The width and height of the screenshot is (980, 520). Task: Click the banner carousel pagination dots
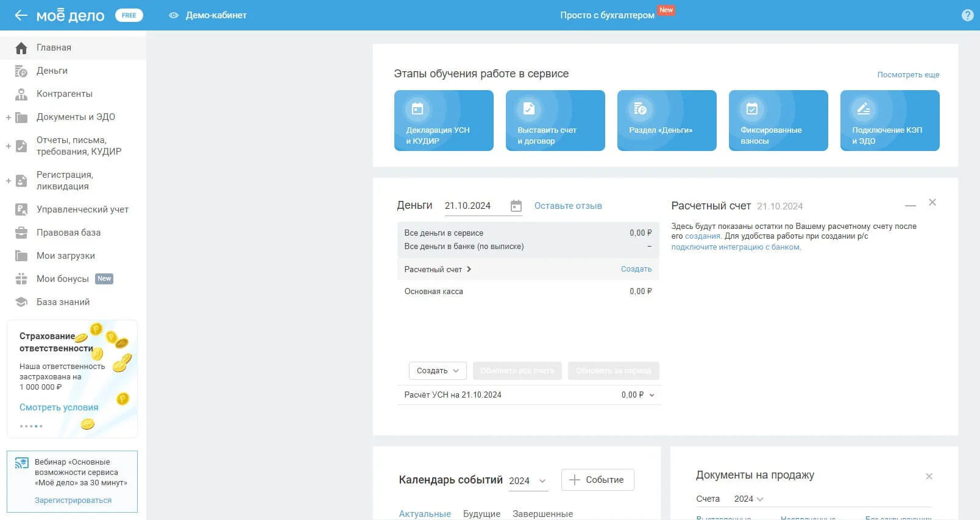[31, 426]
